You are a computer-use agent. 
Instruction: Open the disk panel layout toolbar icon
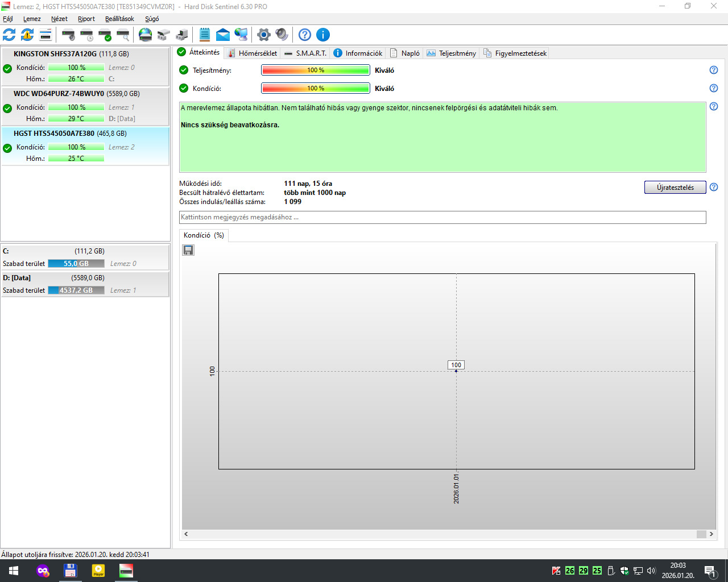pos(45,35)
